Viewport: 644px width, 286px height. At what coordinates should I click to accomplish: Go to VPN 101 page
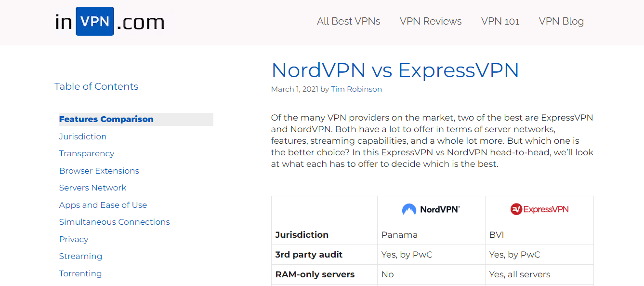pos(500,21)
